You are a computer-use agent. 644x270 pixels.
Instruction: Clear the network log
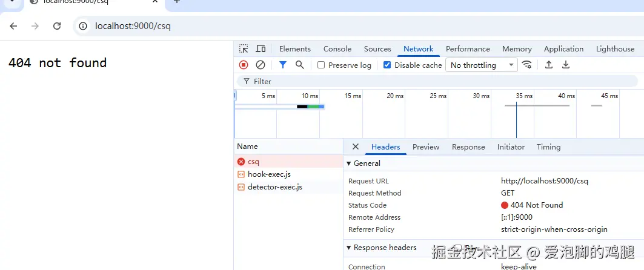tap(261, 65)
